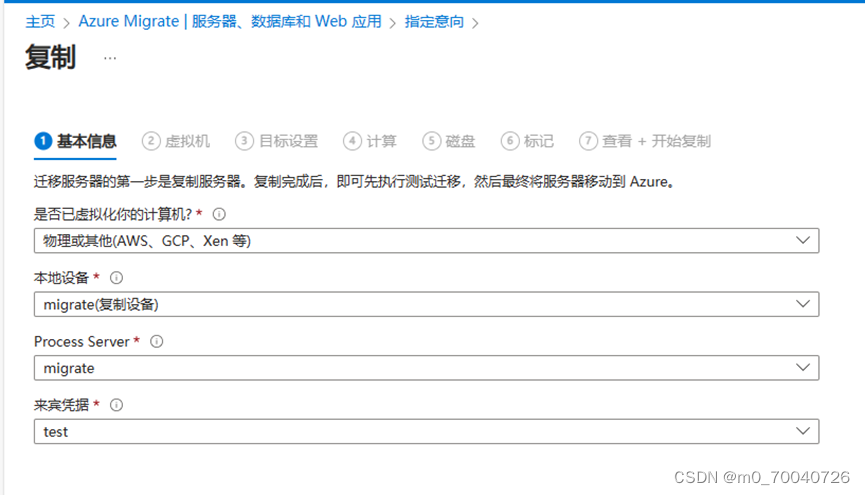Open the 指定意向 breadcrumb link
This screenshot has width=865, height=495.
pos(434,22)
